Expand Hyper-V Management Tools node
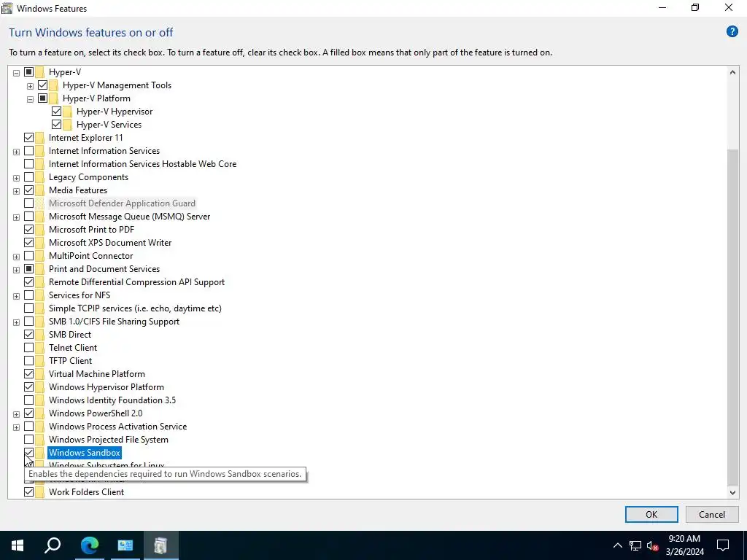Screen dimensions: 747x560 (x=30, y=86)
